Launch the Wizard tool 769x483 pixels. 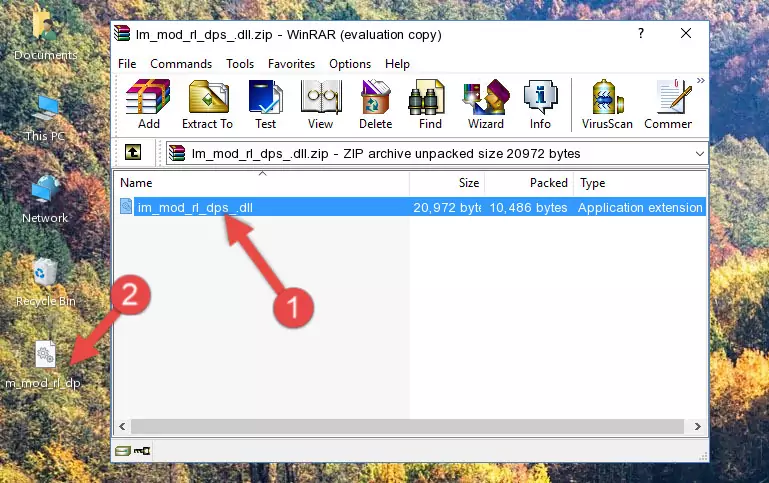click(486, 104)
